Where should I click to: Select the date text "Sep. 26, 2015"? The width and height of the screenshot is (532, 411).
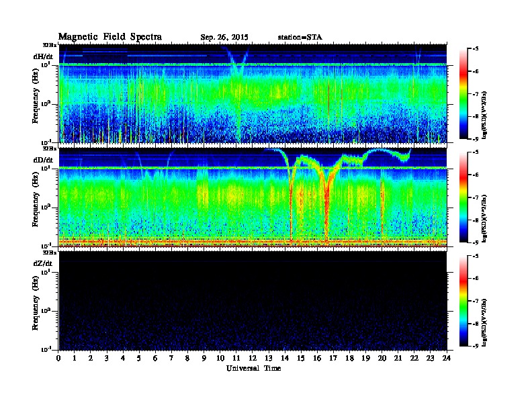coord(224,38)
